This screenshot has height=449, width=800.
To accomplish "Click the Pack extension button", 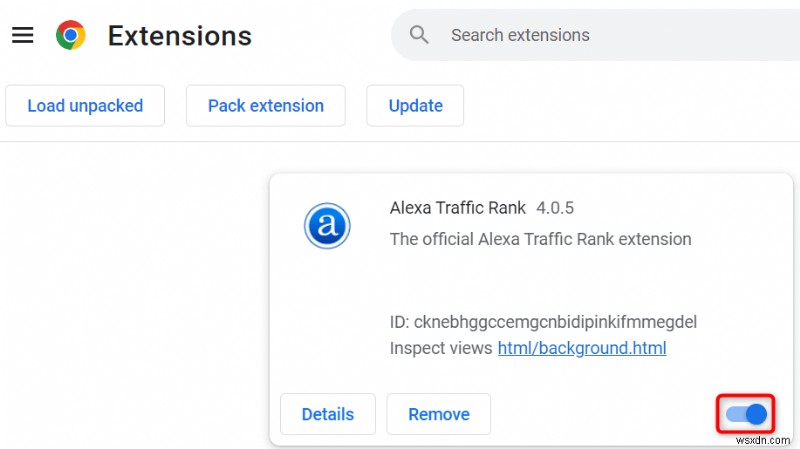I will tap(266, 106).
